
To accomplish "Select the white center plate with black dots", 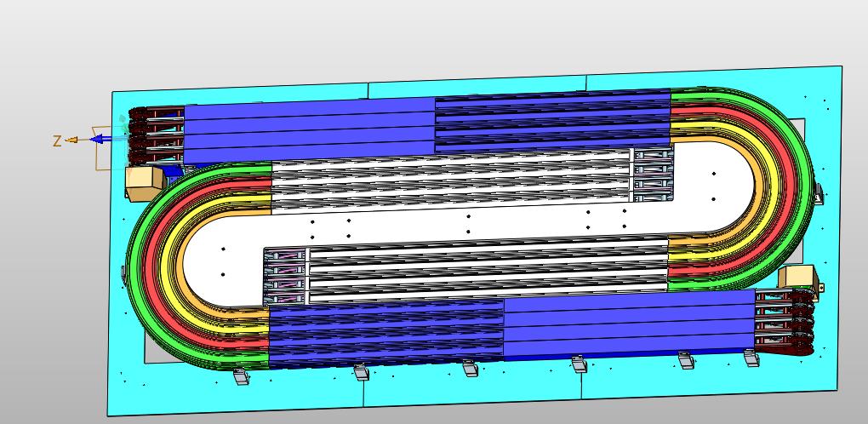I will pyautogui.click(x=468, y=224).
